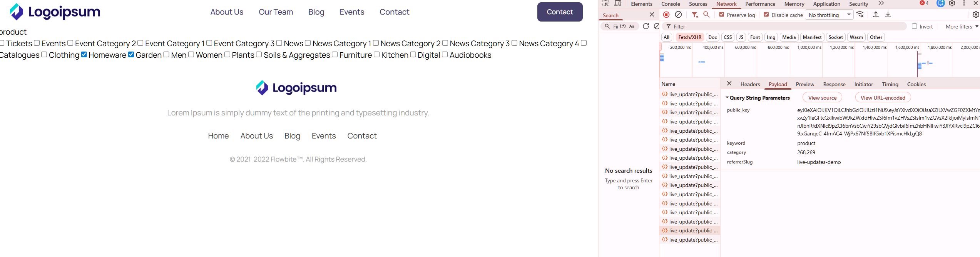Click the View URL-encoded button
Image resolution: width=980 pixels, height=257 pixels.
point(883,98)
